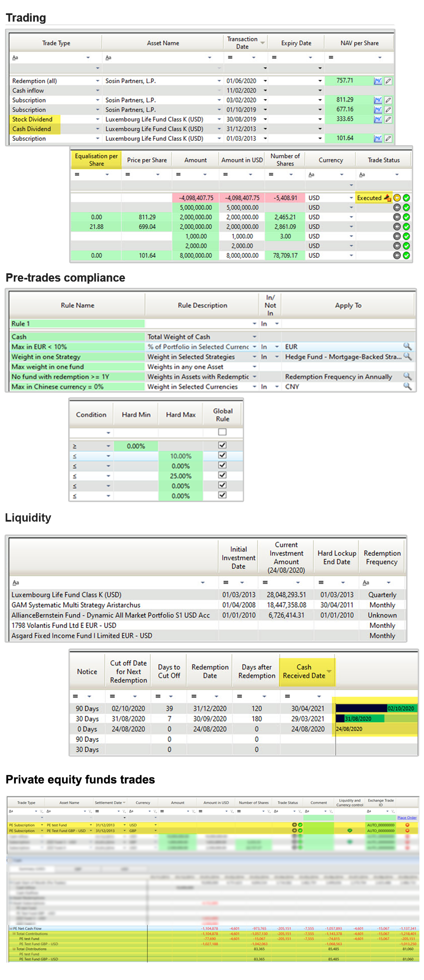This screenshot has width=424, height=980.
Task: Click Cash Received Date column header
Action: tap(307, 671)
